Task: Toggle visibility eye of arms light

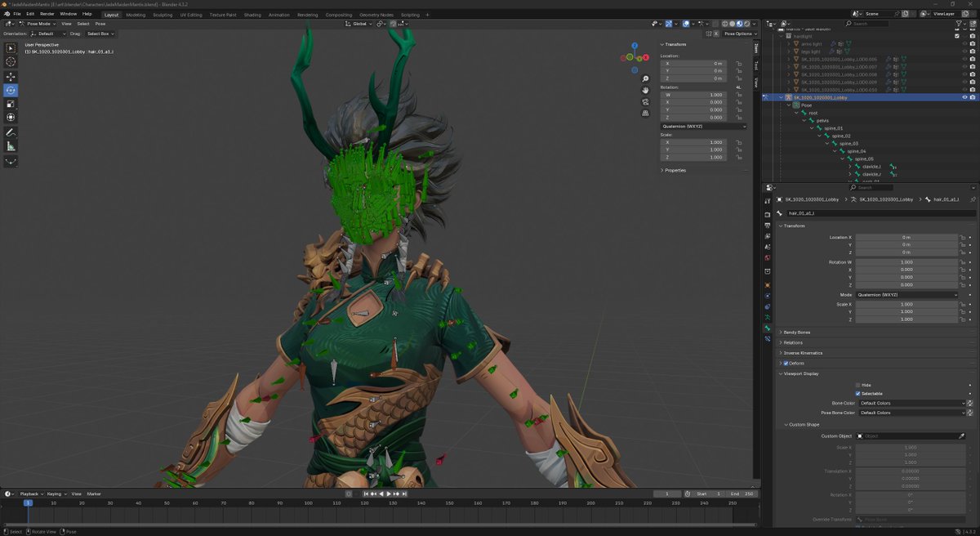Action: coord(964,44)
